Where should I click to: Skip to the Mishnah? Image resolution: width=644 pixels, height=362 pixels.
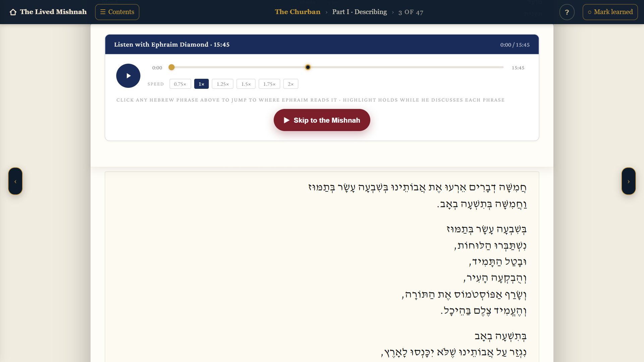(322, 120)
